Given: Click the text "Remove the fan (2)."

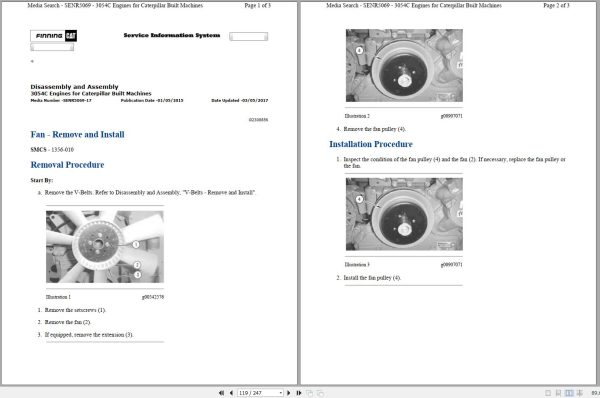Looking at the screenshot, I should (68, 322).
